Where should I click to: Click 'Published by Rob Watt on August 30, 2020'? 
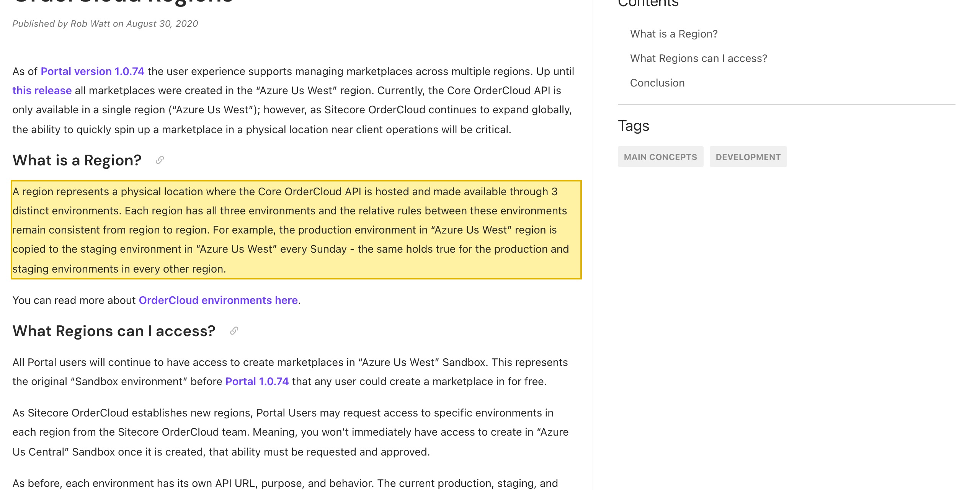(105, 24)
